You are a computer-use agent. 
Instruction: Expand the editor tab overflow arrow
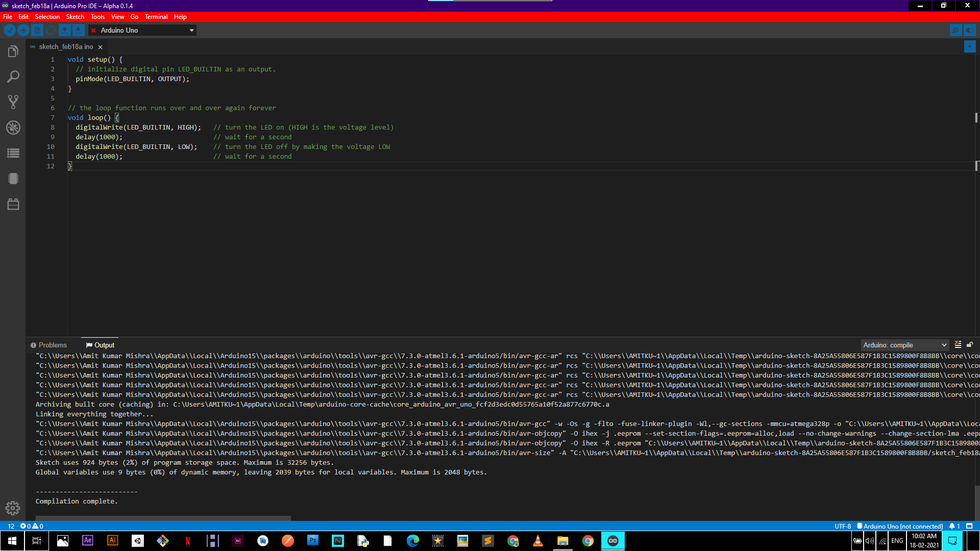[970, 46]
